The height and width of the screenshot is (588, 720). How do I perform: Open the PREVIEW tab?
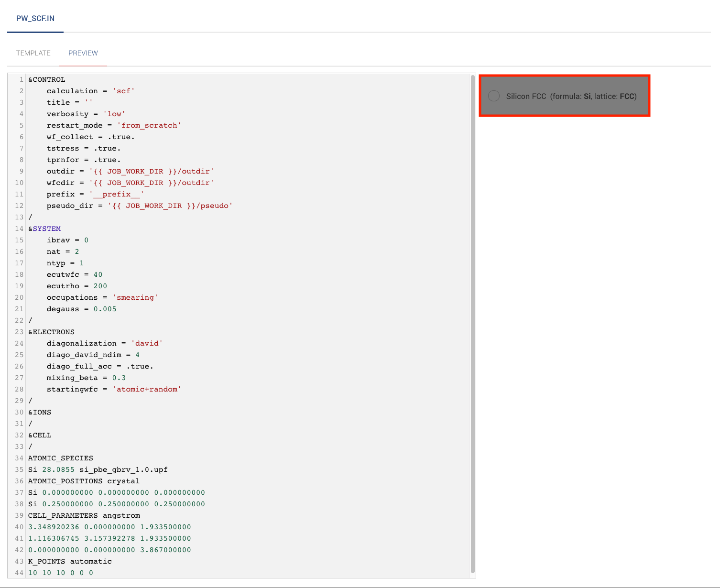(83, 53)
